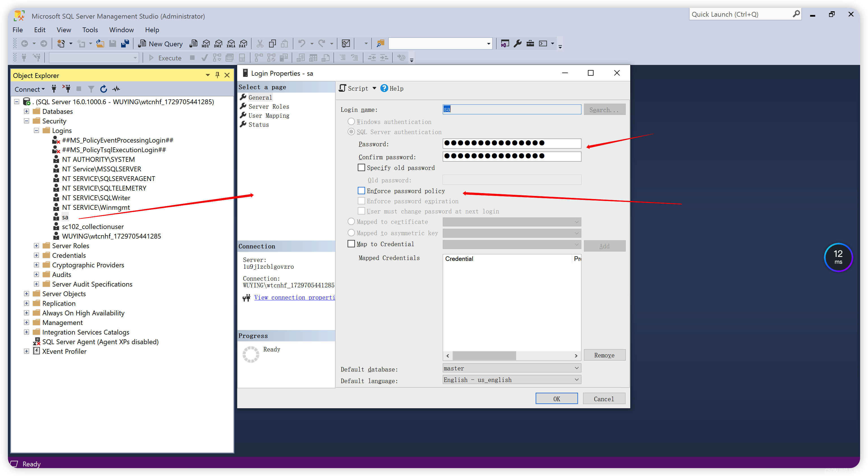Click the Refresh icon in Object Explorer
This screenshot has height=476, width=868.
[104, 89]
